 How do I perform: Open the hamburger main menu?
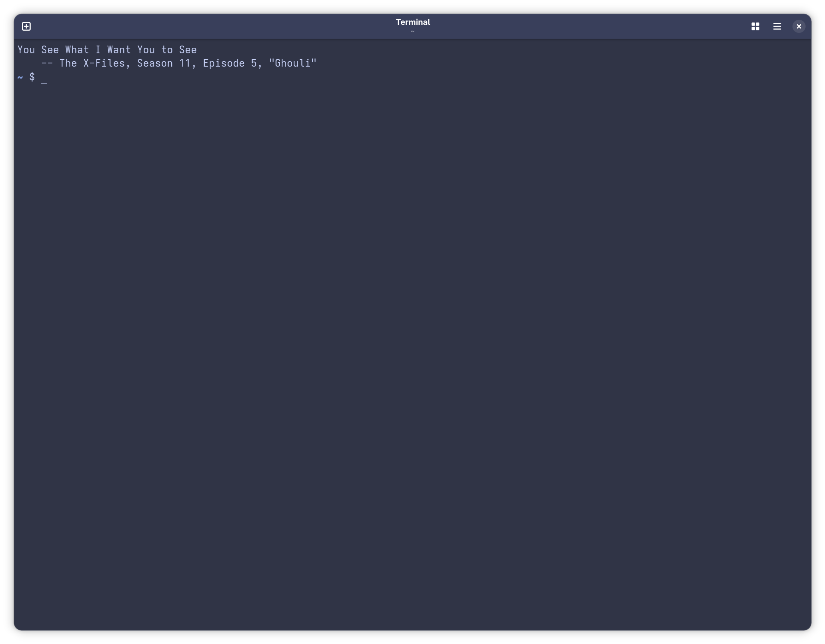point(777,26)
